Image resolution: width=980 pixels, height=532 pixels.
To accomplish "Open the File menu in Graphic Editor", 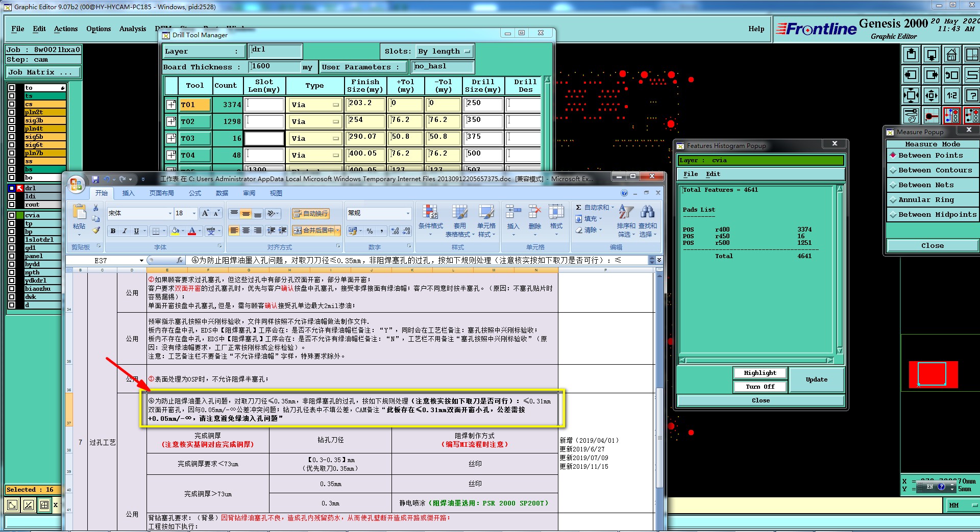I will click(x=17, y=29).
